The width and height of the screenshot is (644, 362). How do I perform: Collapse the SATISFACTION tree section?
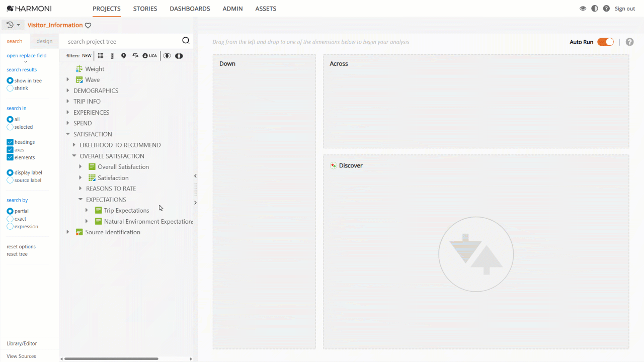tap(68, 134)
